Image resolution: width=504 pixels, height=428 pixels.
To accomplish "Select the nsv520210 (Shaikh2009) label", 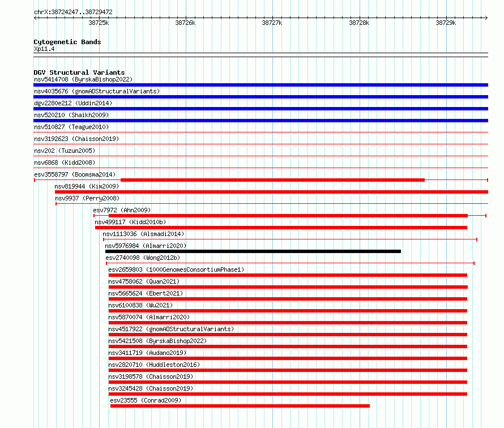I will [x=71, y=115].
